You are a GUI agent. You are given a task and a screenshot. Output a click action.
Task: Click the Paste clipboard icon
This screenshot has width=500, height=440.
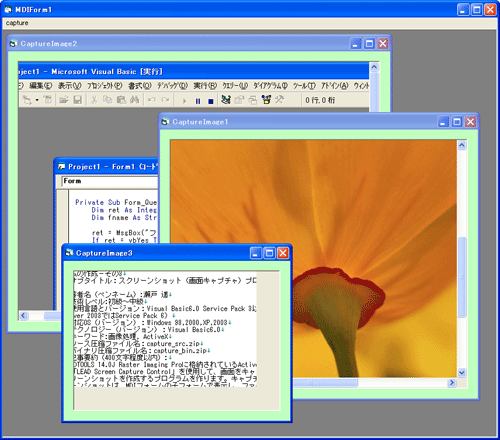click(x=121, y=100)
